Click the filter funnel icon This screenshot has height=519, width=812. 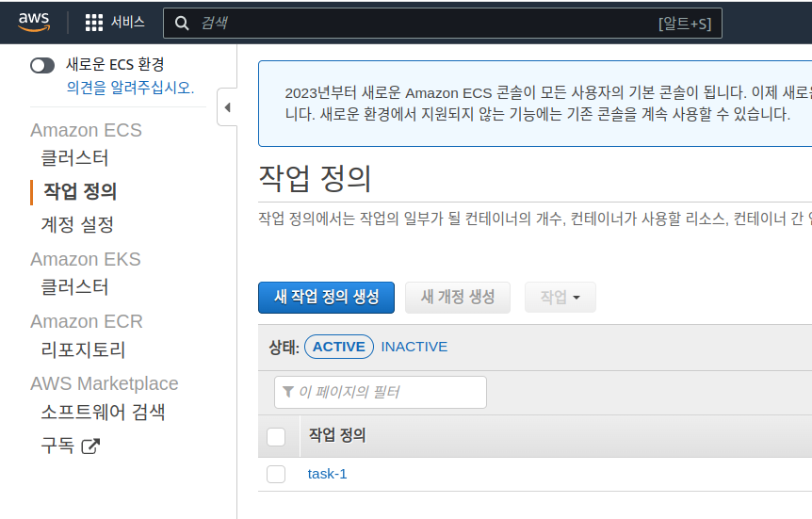click(288, 392)
